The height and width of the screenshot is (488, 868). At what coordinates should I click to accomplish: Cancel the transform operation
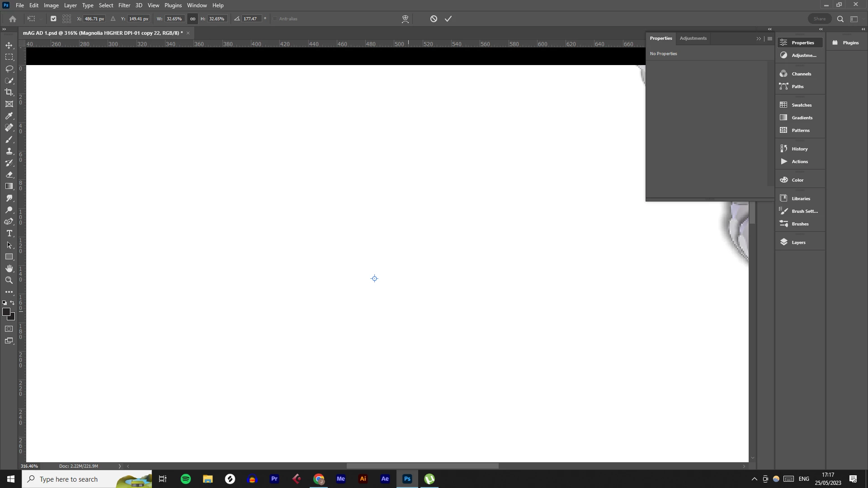(434, 19)
